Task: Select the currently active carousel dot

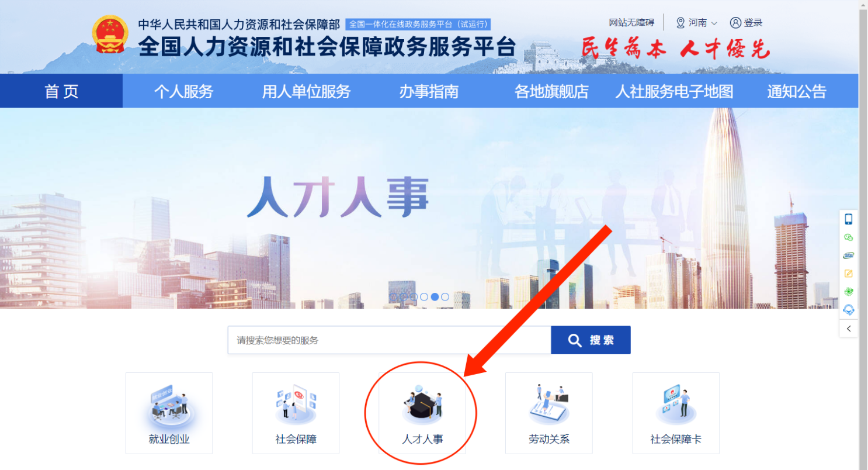Action: tap(435, 297)
